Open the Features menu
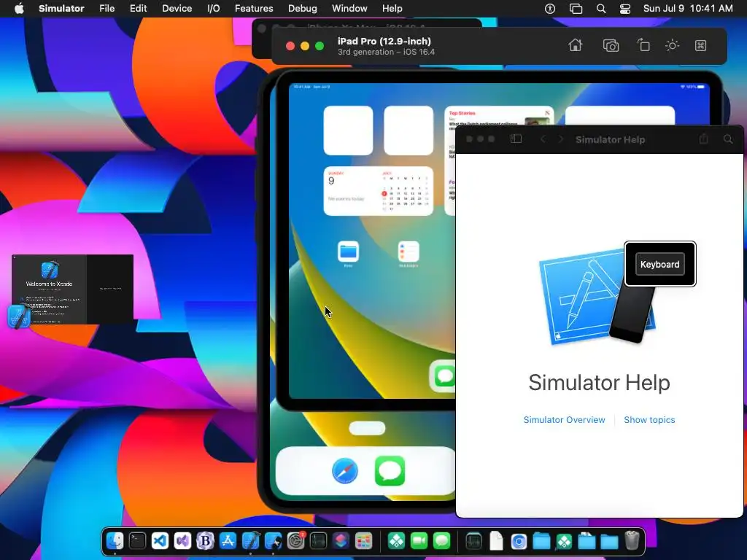 [254, 9]
